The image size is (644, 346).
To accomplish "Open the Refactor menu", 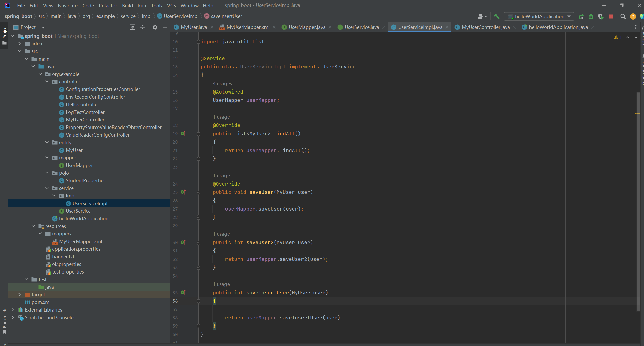I will 108,5.
